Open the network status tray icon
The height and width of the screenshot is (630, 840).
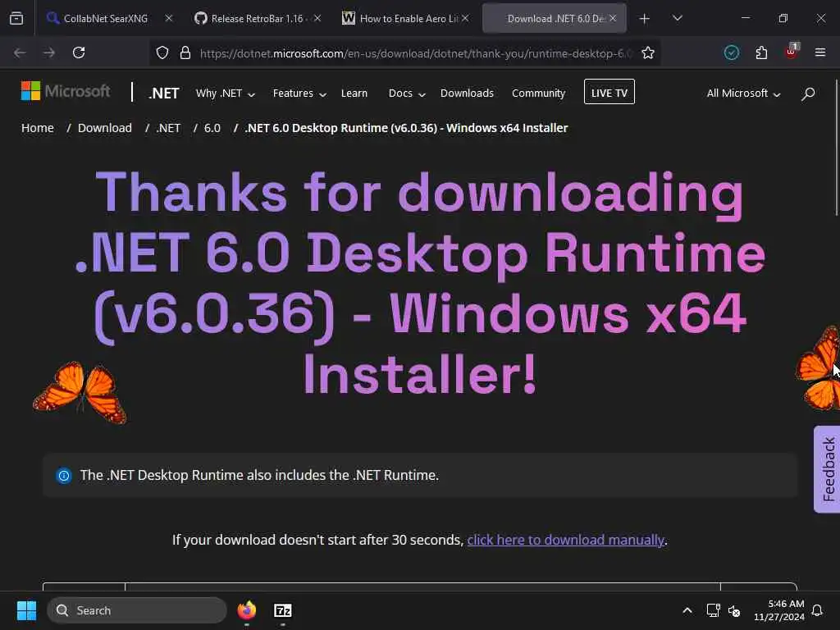tap(713, 610)
